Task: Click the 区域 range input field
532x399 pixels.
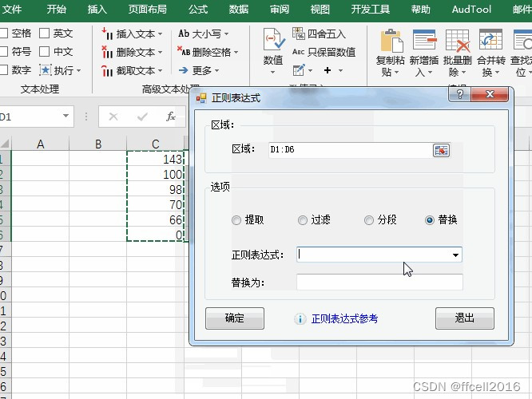Action: 350,150
